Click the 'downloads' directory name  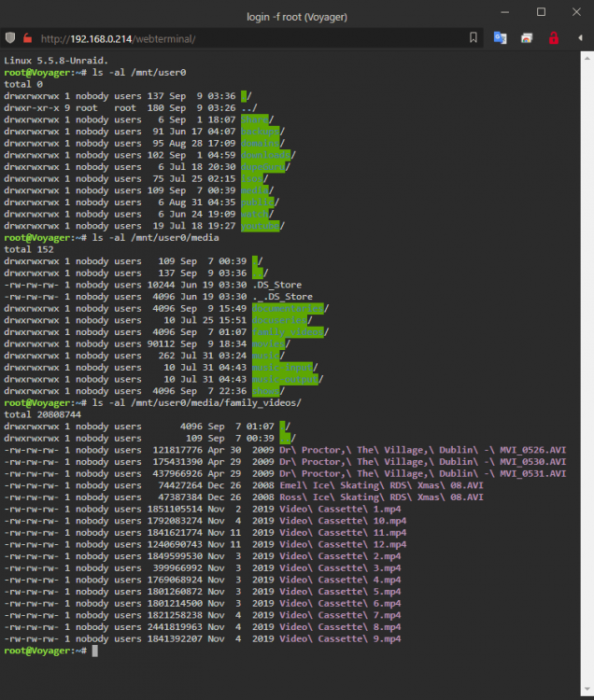pyautogui.click(x=266, y=155)
